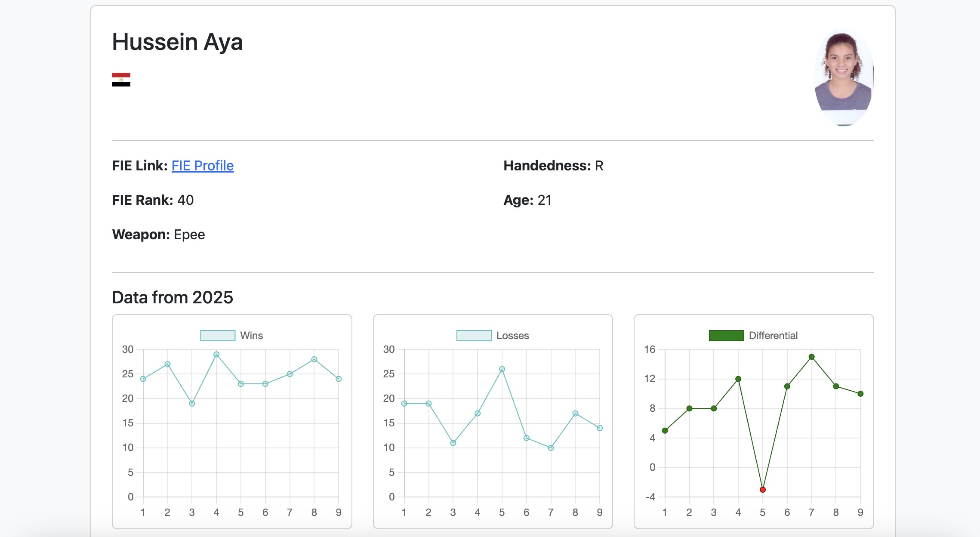Click the first Differential data point
980x537 pixels.
click(665, 430)
